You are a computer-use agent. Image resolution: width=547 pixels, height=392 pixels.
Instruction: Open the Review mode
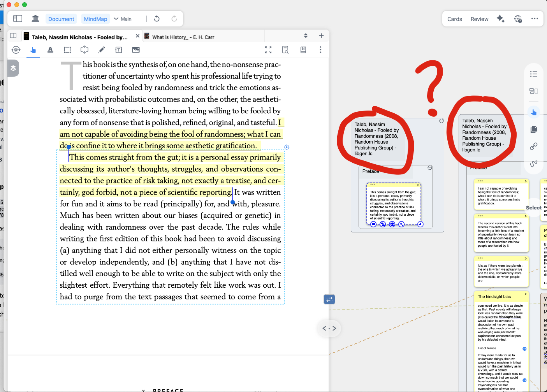[x=479, y=19]
